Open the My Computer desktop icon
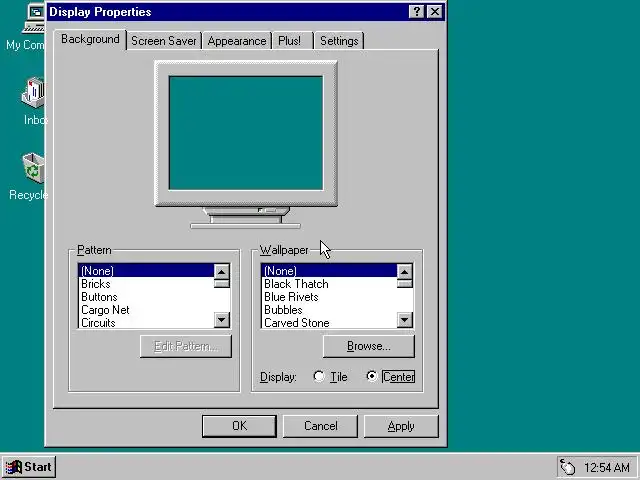 pyautogui.click(x=33, y=18)
